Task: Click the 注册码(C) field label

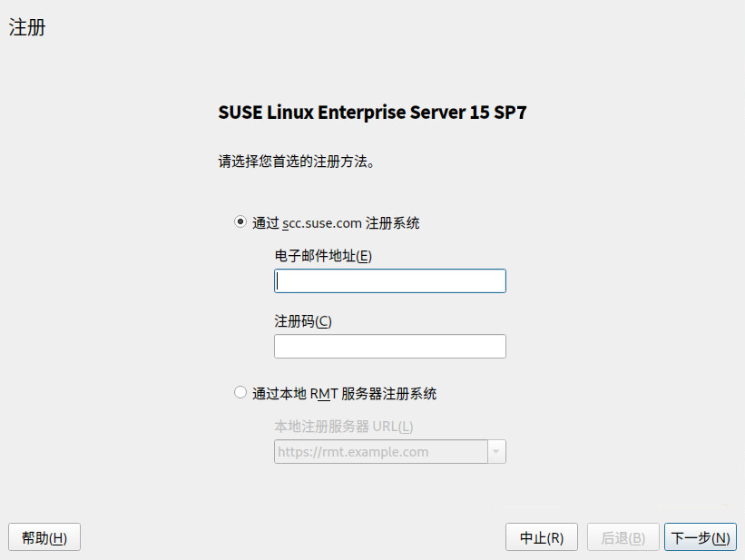Action: point(303,321)
